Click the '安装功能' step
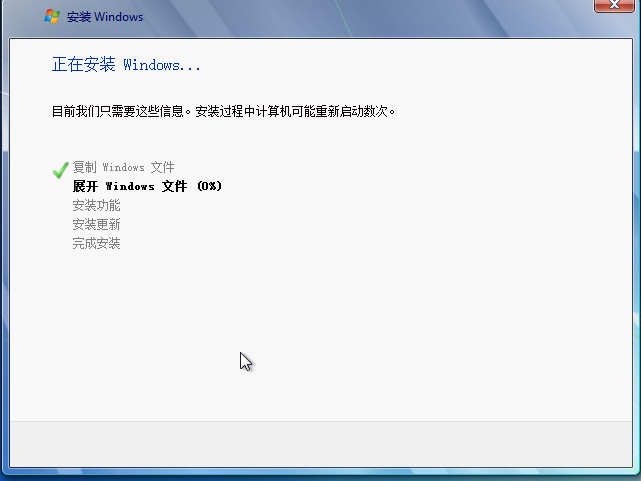The image size is (641, 481). (96, 205)
